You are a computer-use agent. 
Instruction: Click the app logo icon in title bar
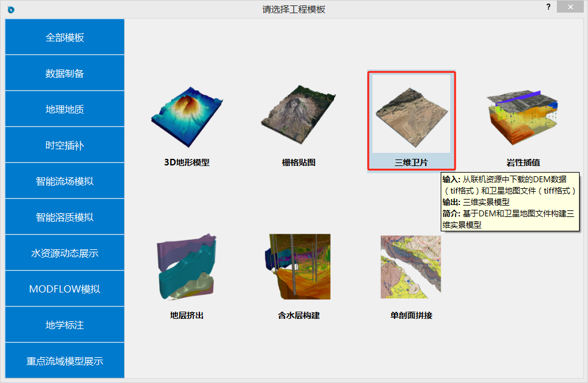(11, 9)
